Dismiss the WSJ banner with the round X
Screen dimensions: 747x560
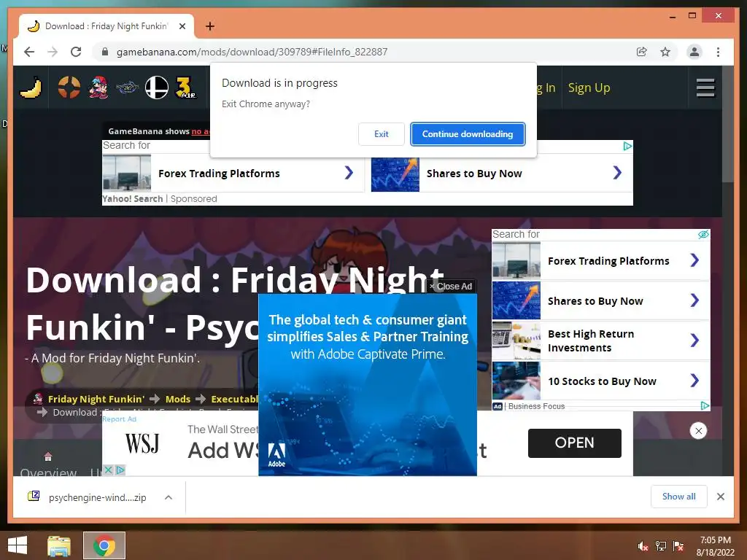[x=698, y=431]
